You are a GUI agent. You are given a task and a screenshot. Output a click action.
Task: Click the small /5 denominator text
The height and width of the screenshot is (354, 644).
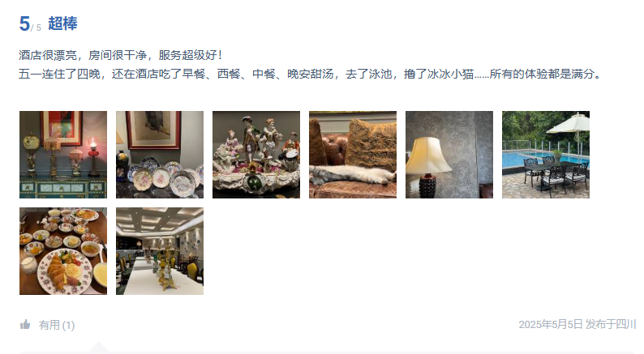pos(36,28)
